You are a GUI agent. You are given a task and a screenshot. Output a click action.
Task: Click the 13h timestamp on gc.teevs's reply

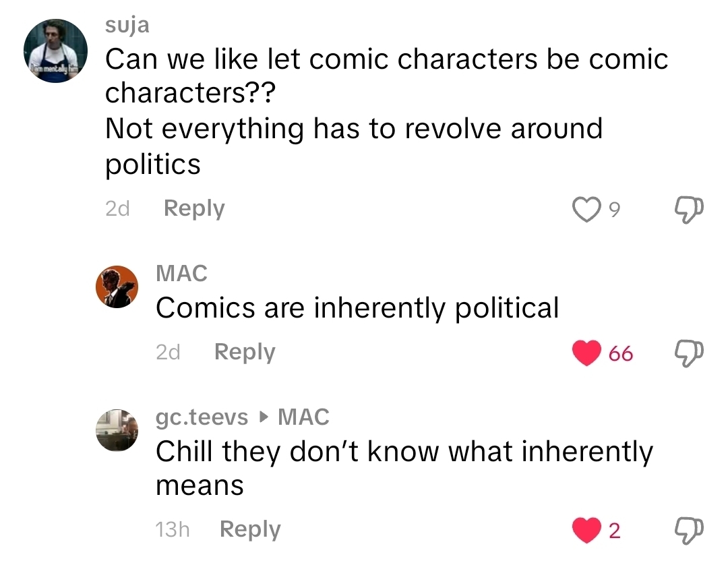(x=172, y=530)
